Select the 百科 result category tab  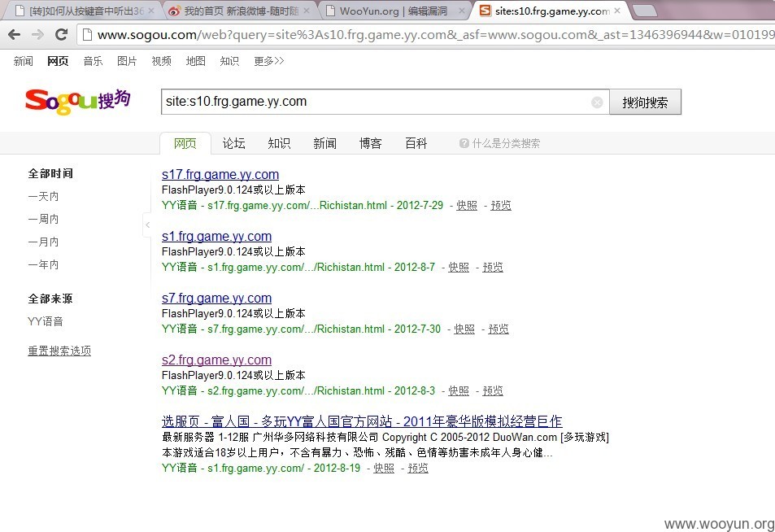click(416, 143)
